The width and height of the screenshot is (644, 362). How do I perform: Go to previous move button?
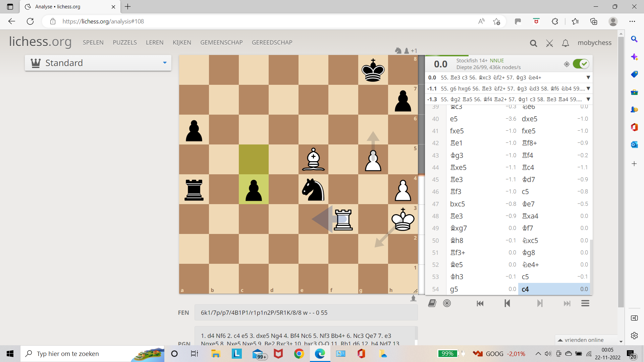(507, 303)
